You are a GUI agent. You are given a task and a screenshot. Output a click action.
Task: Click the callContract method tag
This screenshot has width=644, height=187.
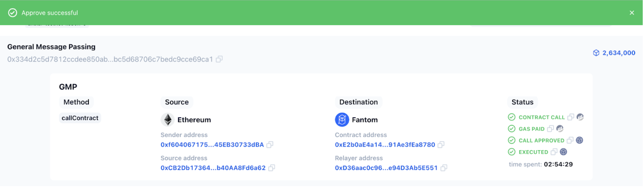point(80,118)
